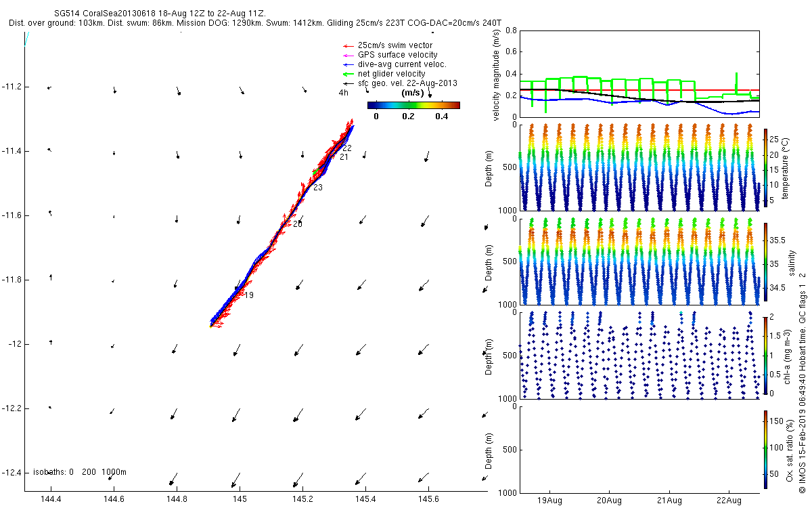Click the temperature colorbar

pos(765,167)
